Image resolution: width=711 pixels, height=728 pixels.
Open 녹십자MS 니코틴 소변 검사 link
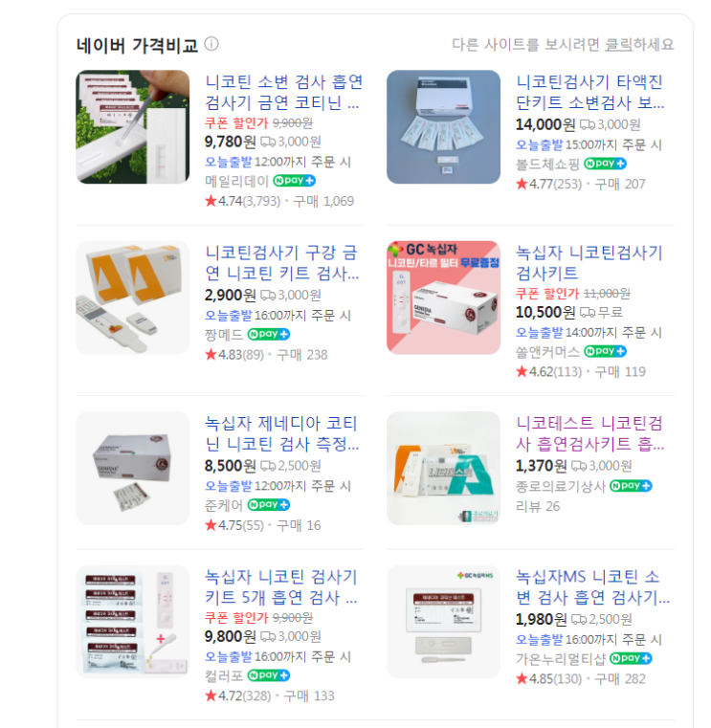(592, 586)
